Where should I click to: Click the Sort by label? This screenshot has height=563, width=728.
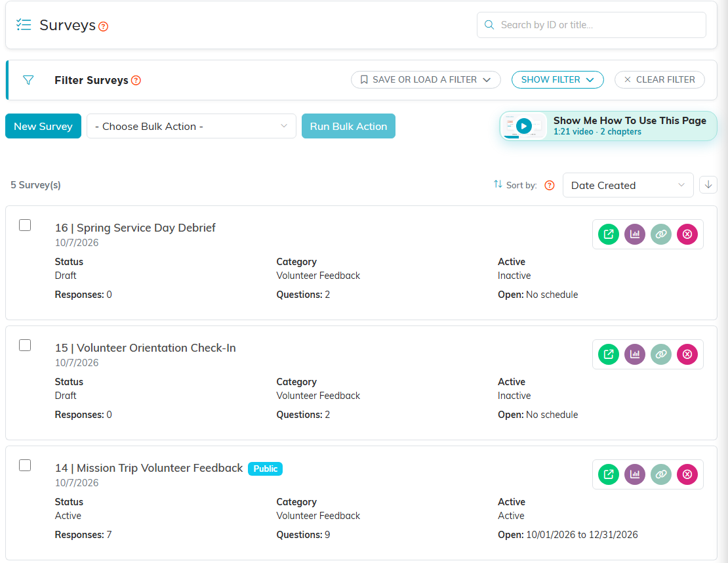521,185
